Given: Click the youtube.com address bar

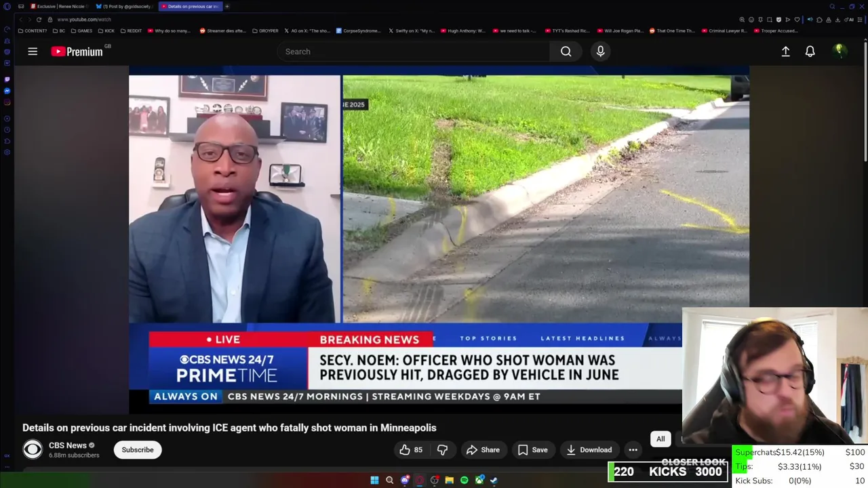Looking at the screenshot, I should [84, 19].
